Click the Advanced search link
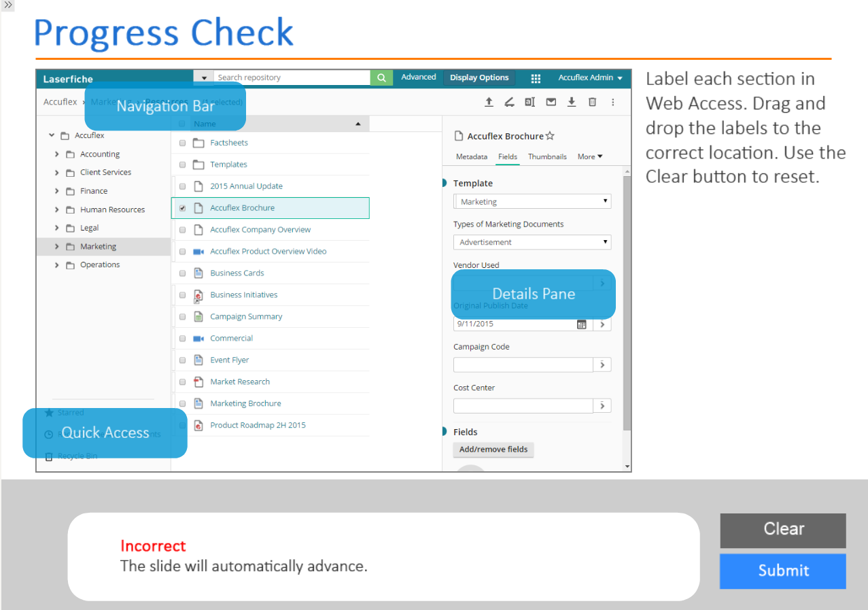The width and height of the screenshot is (868, 610). point(419,78)
